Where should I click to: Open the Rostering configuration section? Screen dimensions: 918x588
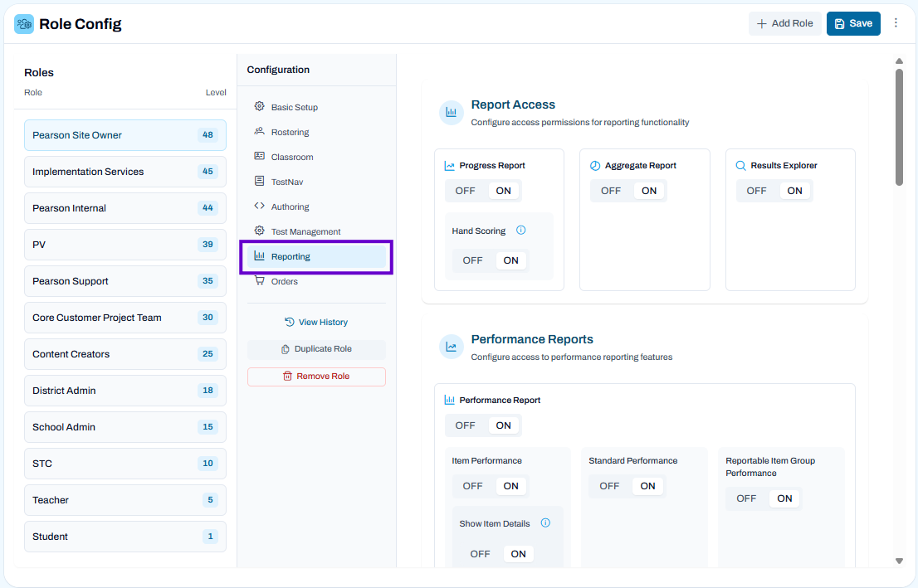[x=317, y=132]
